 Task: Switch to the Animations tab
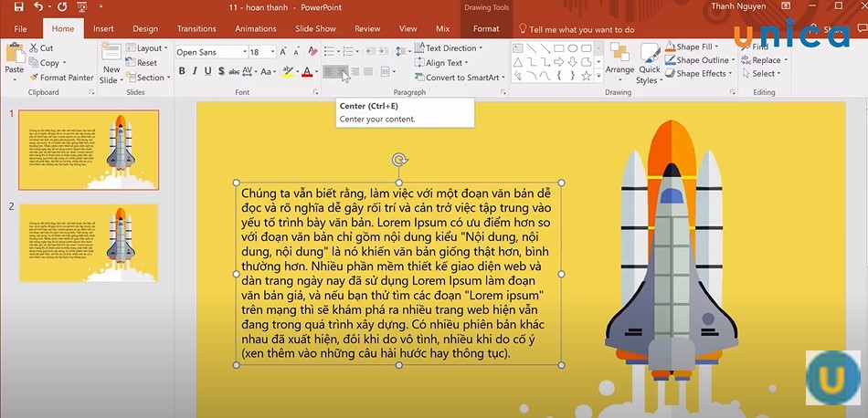tap(256, 29)
